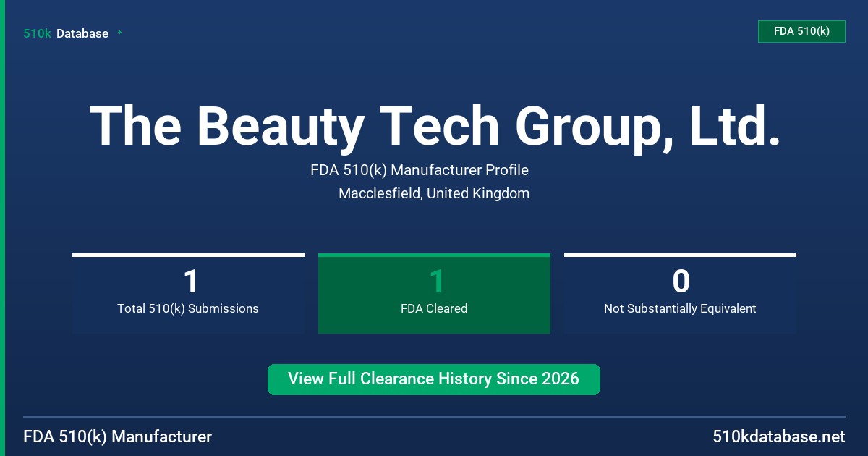Click the FDA 510(k) badge
Viewport: 868px width, 456px height.
coord(801,31)
